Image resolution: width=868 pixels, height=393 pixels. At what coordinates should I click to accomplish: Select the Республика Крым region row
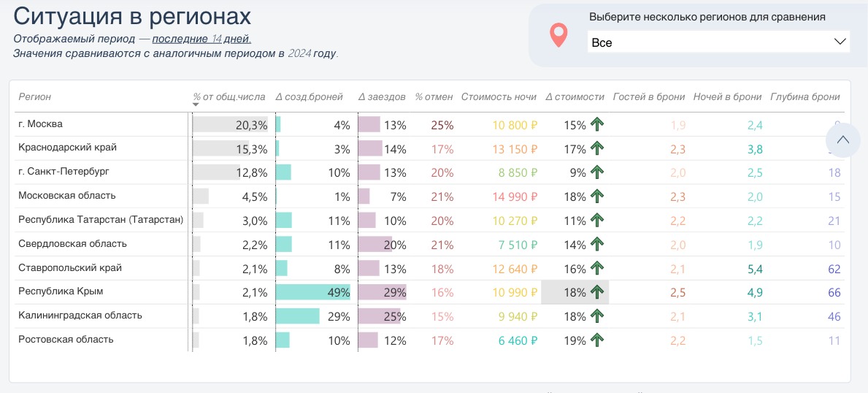click(x=61, y=291)
